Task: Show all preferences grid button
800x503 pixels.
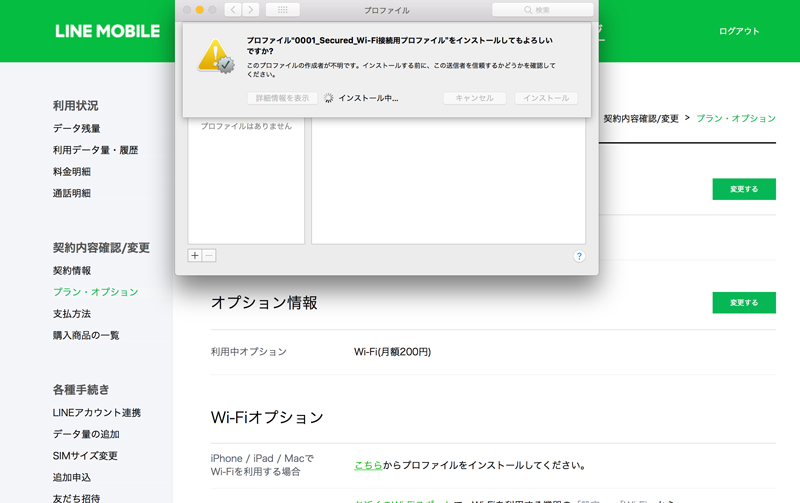Action: pyautogui.click(x=283, y=10)
